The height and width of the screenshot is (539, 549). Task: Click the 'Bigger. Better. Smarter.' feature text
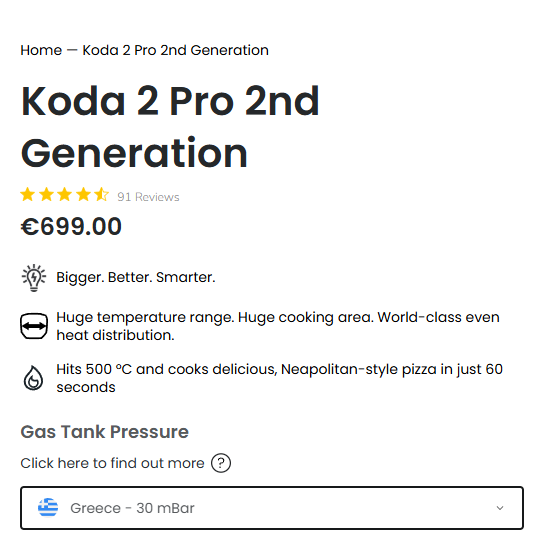coord(136,277)
